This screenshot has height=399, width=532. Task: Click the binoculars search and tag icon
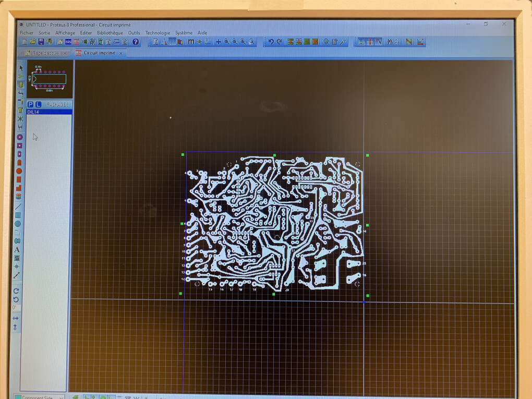[390, 42]
